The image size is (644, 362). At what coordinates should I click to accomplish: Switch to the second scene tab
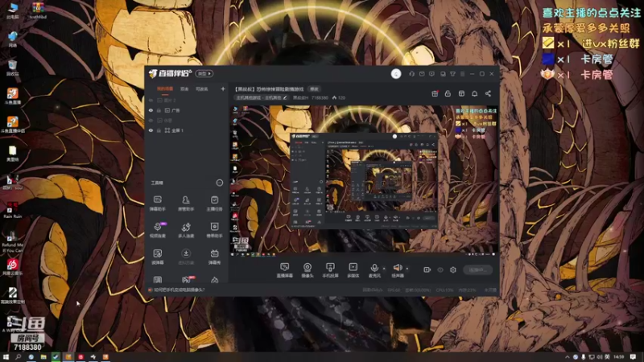[184, 88]
